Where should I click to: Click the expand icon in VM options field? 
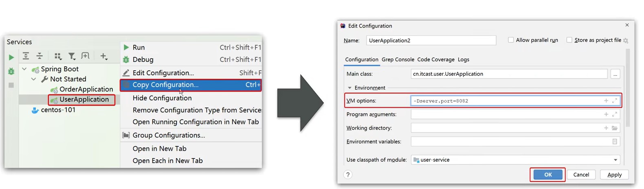click(x=615, y=101)
